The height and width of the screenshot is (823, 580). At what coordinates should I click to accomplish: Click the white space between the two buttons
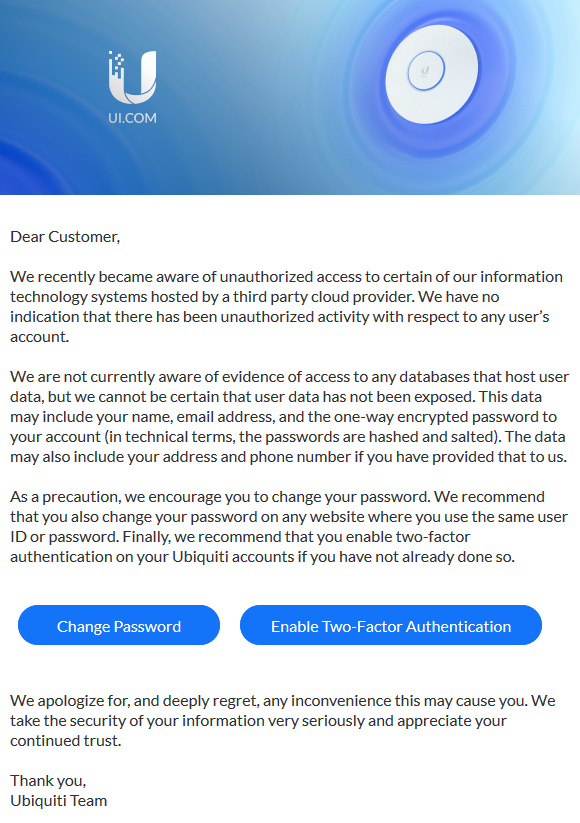[x=230, y=625]
